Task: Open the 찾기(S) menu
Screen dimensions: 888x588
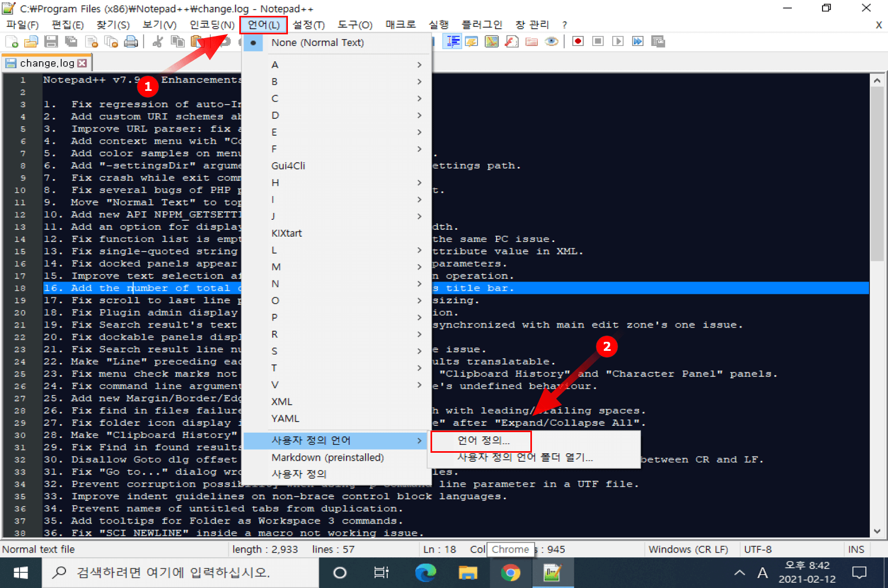Action: pos(113,25)
